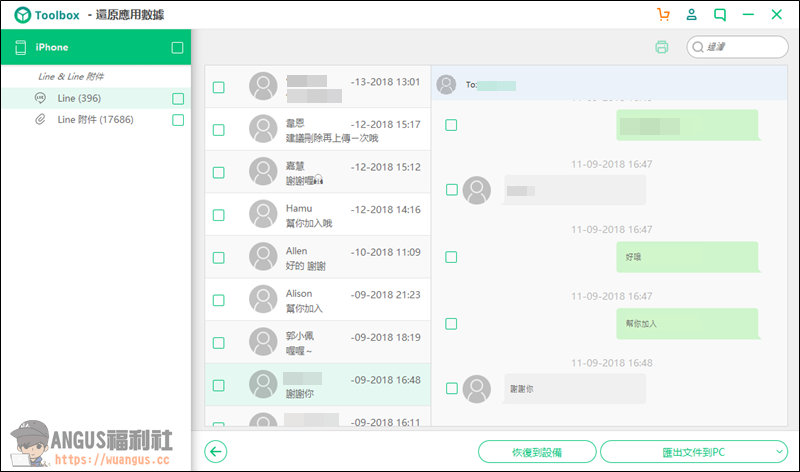Open the 韋恩 conversation
The width and height of the screenshot is (800, 472).
coord(318,130)
